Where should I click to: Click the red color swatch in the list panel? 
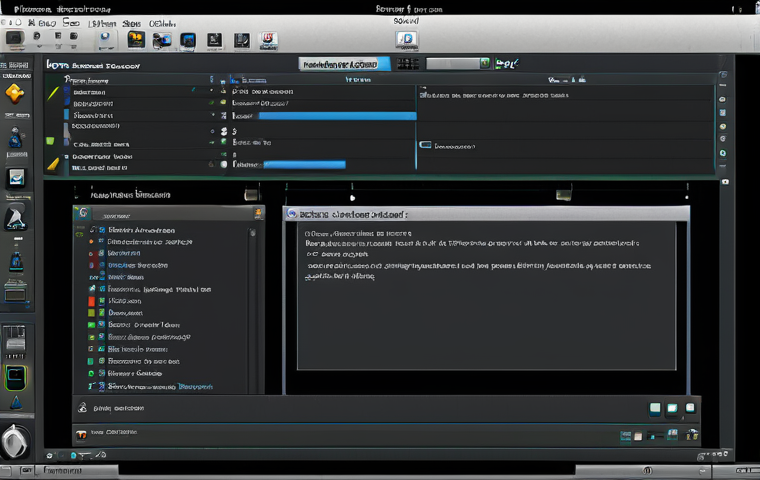click(x=91, y=301)
